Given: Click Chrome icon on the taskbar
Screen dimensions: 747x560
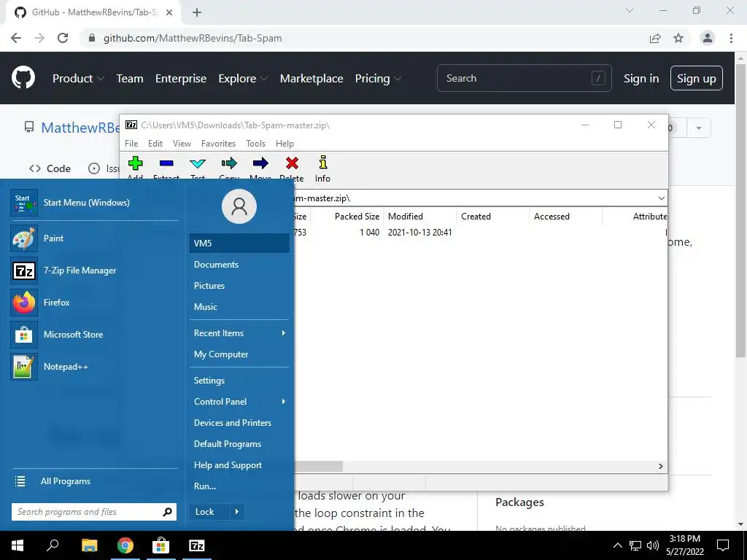Looking at the screenshot, I should pyautogui.click(x=125, y=545).
